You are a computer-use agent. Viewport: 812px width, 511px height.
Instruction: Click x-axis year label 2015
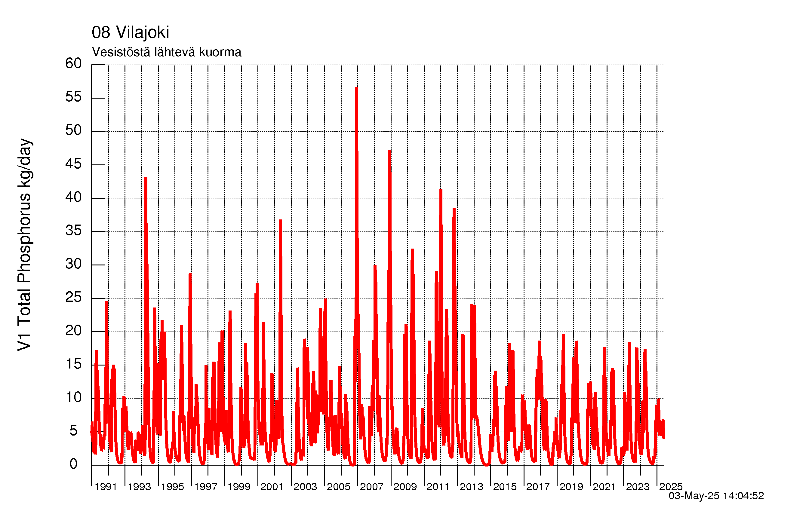pyautogui.click(x=505, y=487)
